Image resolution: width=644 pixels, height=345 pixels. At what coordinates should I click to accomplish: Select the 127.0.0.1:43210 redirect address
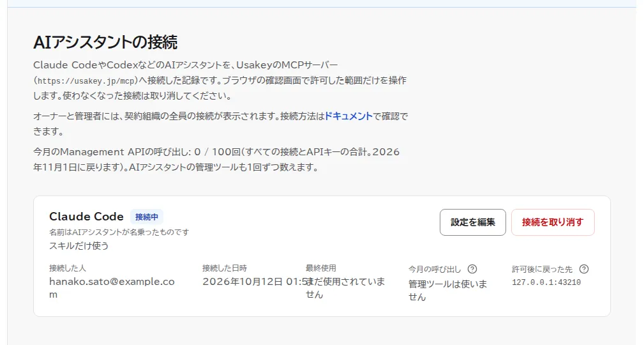(x=546, y=282)
